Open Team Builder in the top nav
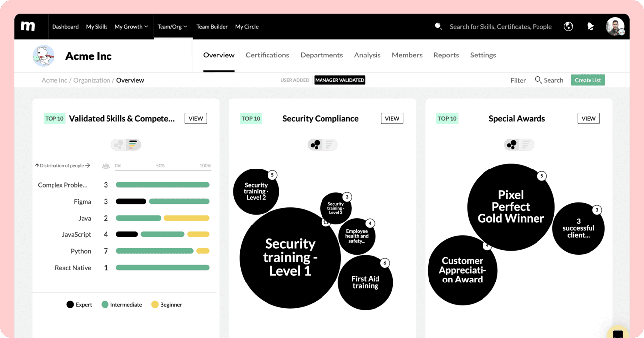The image size is (644, 338). click(212, 26)
